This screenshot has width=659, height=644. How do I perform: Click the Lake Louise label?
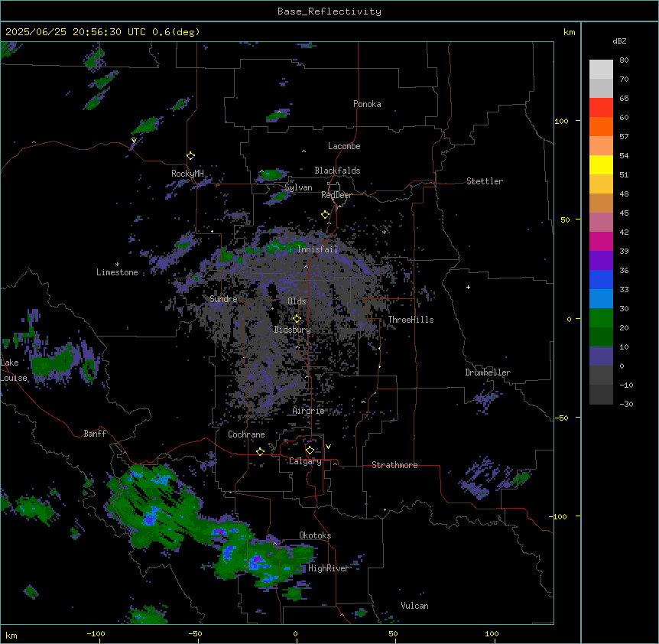tap(12, 370)
